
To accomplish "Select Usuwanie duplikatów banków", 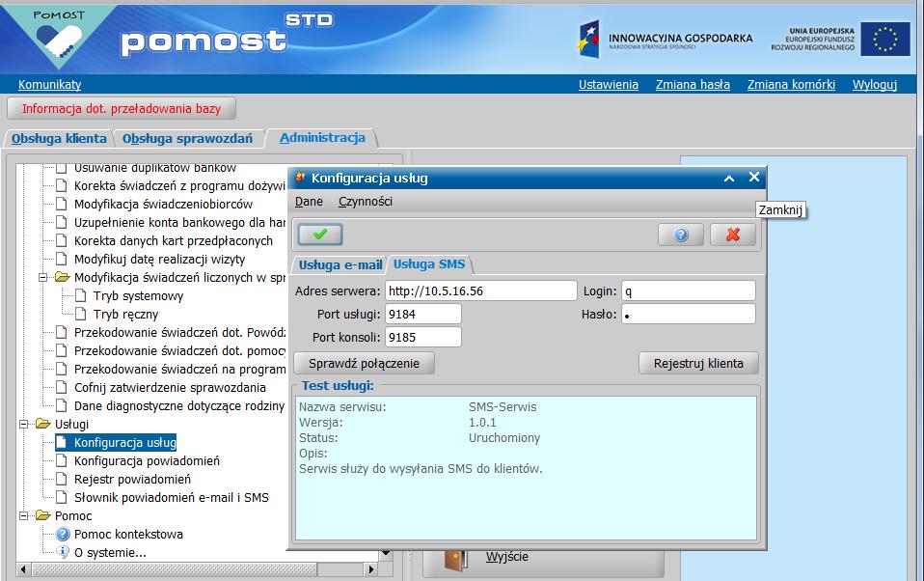I will (x=155, y=168).
